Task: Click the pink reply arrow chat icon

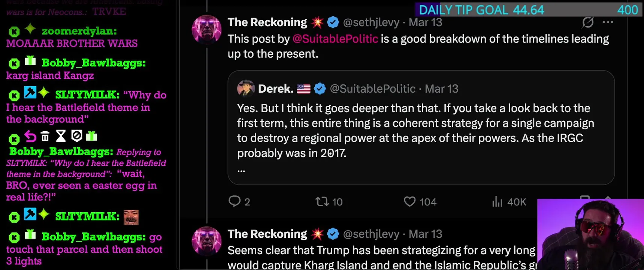Action: coord(30,136)
